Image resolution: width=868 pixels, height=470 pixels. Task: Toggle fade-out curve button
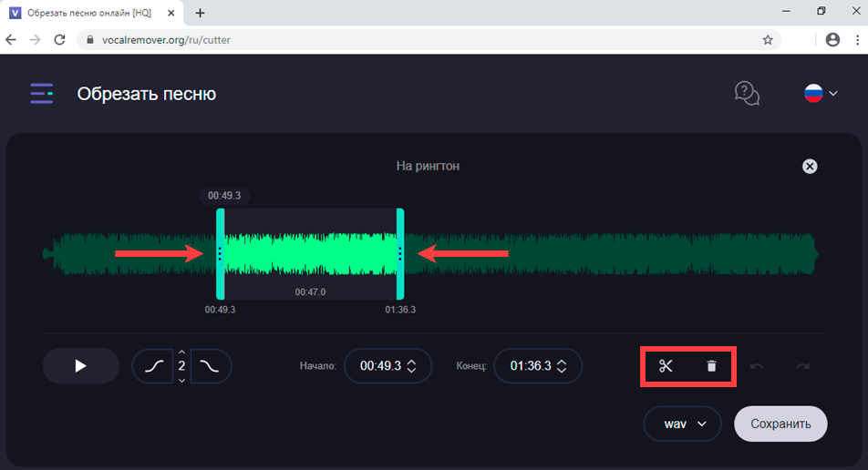[x=210, y=366]
